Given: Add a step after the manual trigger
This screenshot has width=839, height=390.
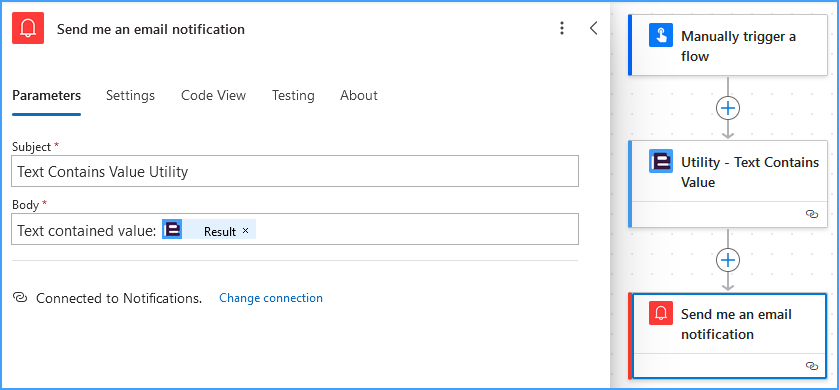Looking at the screenshot, I should [x=728, y=109].
